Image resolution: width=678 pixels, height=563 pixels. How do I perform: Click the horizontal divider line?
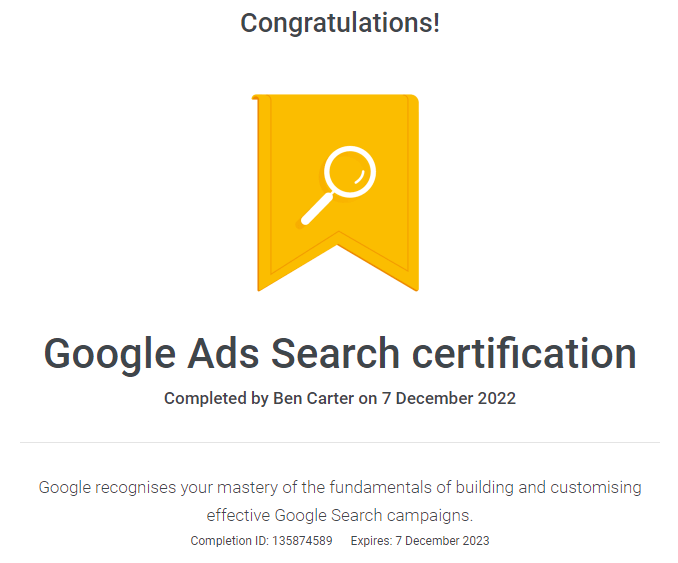339,441
